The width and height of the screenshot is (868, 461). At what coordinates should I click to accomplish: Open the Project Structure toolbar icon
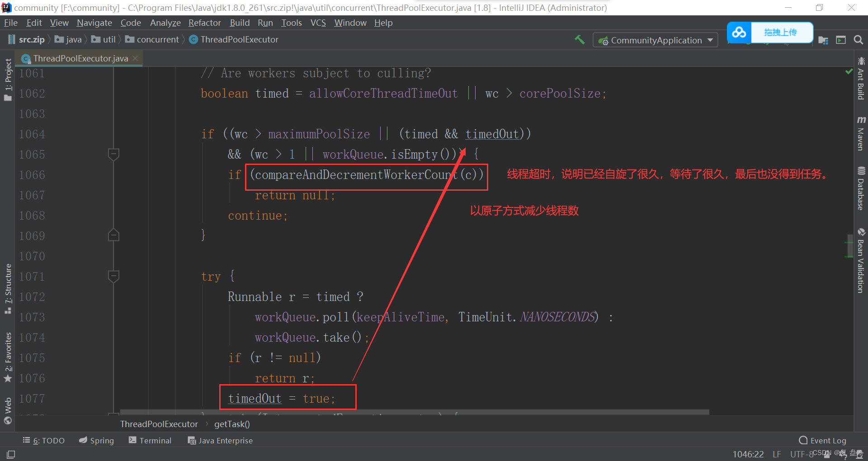click(823, 40)
